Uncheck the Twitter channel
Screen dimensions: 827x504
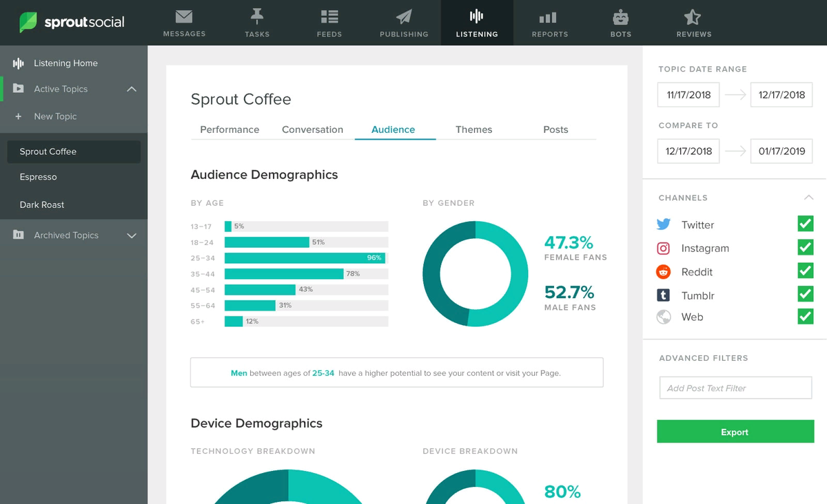coord(805,224)
